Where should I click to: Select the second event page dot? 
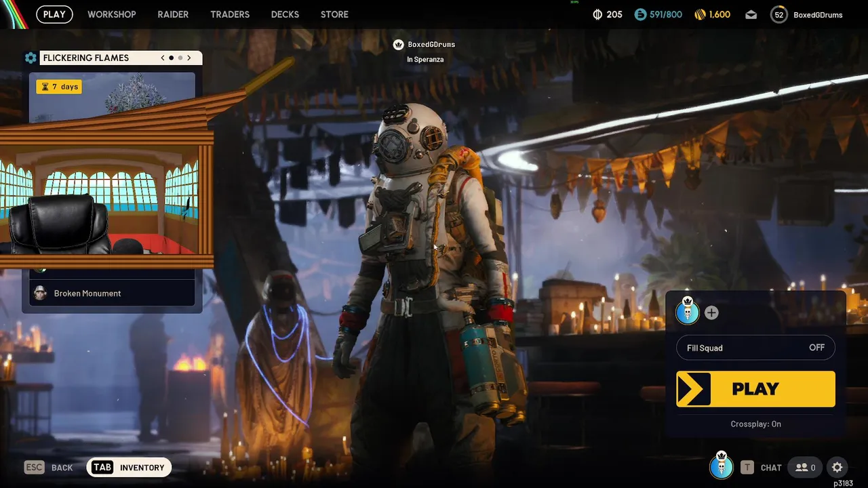click(x=180, y=58)
